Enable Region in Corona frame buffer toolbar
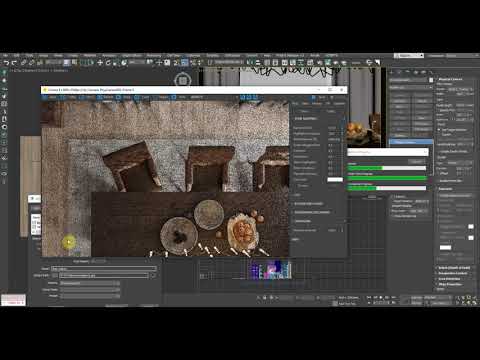The image size is (480, 360). [160, 97]
